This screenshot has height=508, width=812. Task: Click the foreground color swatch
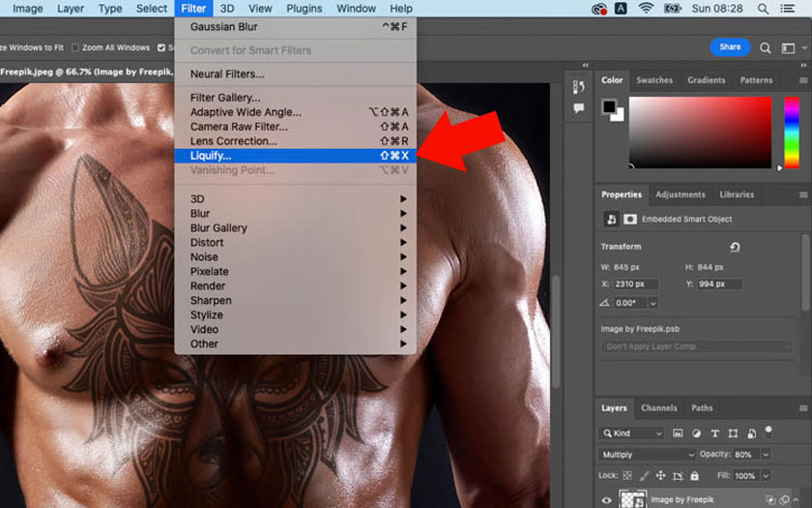[609, 106]
